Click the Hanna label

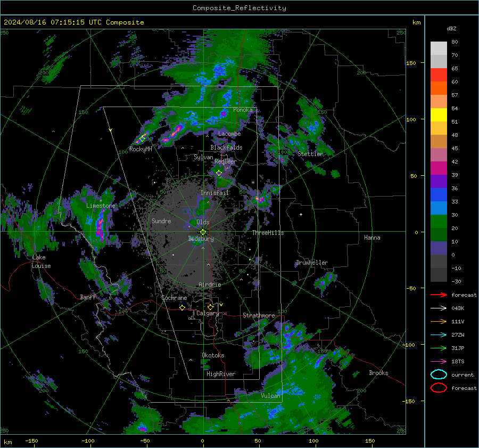(x=372, y=238)
